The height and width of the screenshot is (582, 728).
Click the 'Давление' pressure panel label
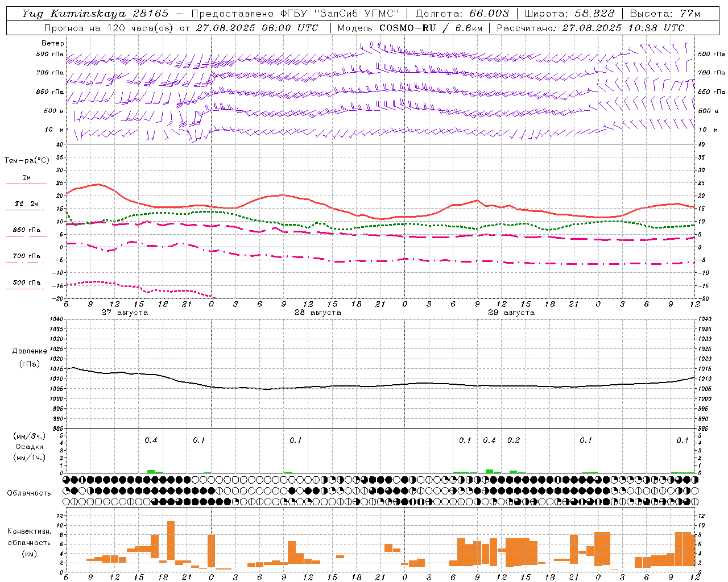click(x=30, y=351)
